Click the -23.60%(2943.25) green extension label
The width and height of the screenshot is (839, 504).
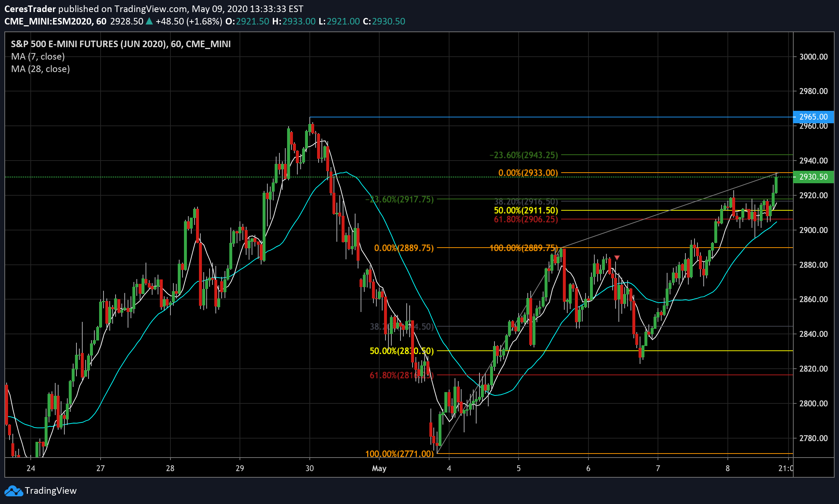pyautogui.click(x=523, y=155)
